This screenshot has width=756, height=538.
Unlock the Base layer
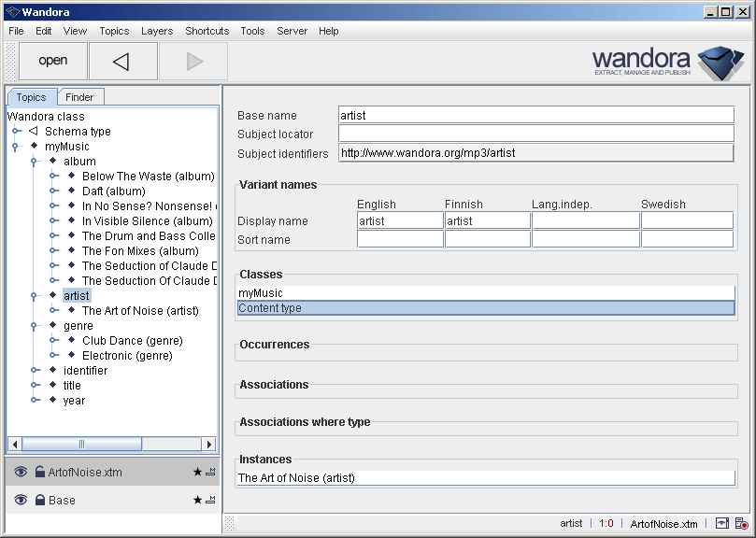[40, 500]
